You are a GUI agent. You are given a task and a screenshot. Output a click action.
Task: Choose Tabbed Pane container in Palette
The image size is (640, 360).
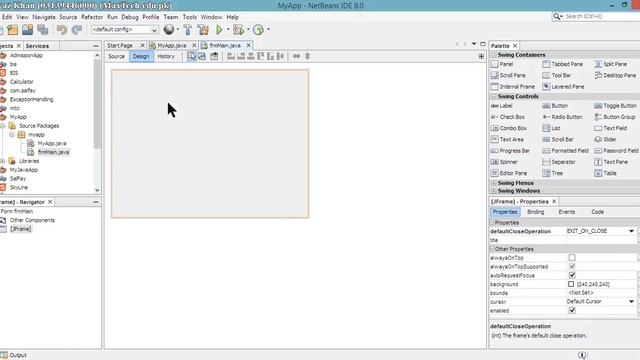point(562,64)
